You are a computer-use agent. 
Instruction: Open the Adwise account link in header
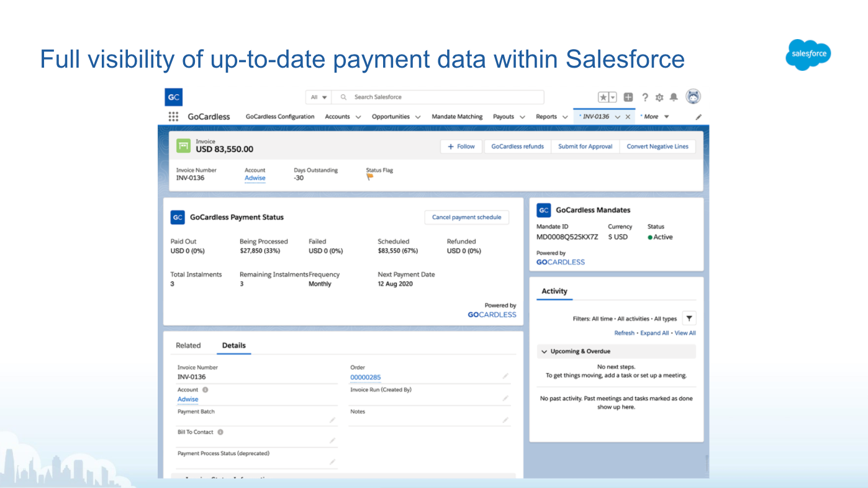(x=255, y=178)
